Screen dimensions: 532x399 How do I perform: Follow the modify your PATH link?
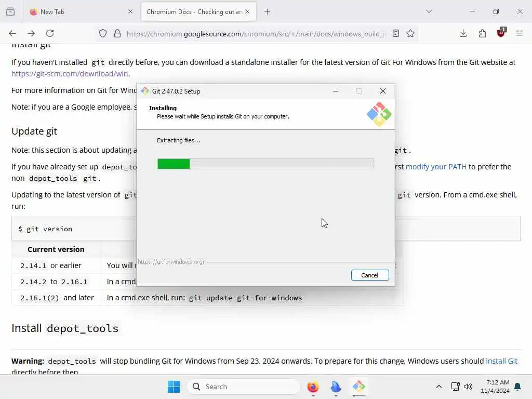pyautogui.click(x=436, y=167)
